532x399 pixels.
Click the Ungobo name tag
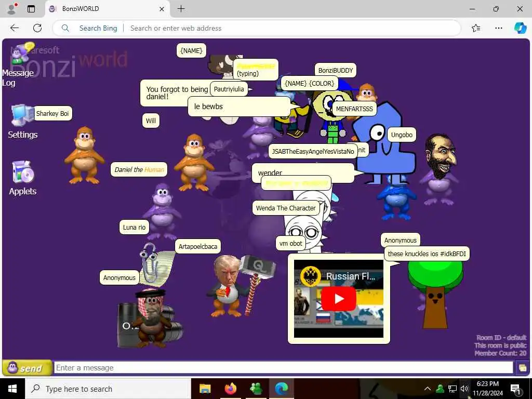click(402, 135)
